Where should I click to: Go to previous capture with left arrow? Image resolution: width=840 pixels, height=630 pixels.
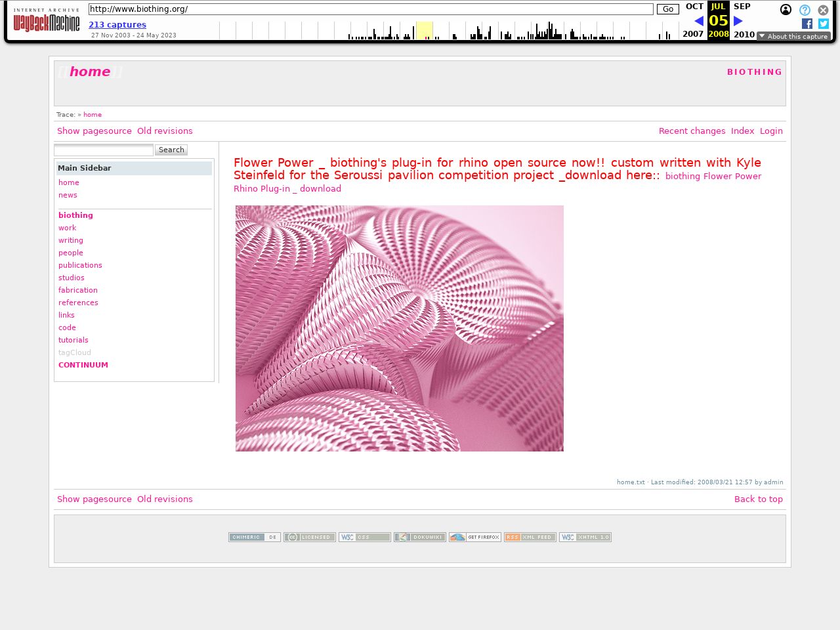pyautogui.click(x=698, y=21)
